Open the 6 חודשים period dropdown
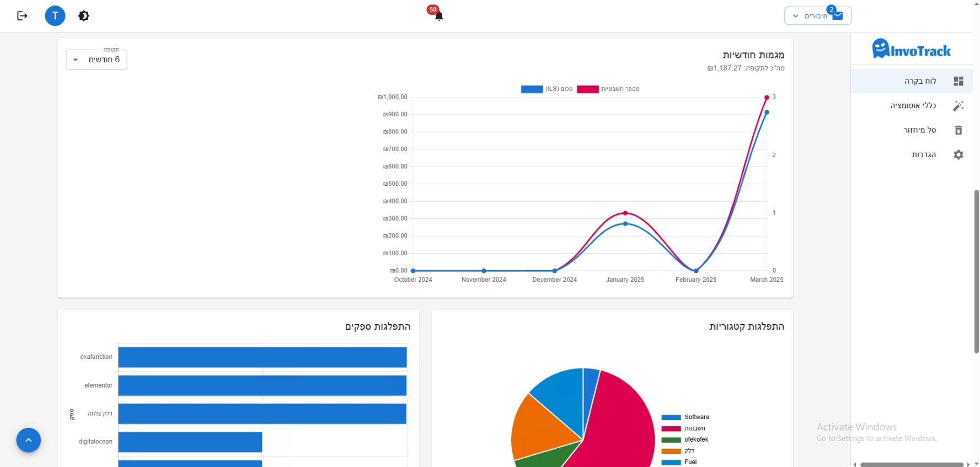980x467 pixels. 97,60
